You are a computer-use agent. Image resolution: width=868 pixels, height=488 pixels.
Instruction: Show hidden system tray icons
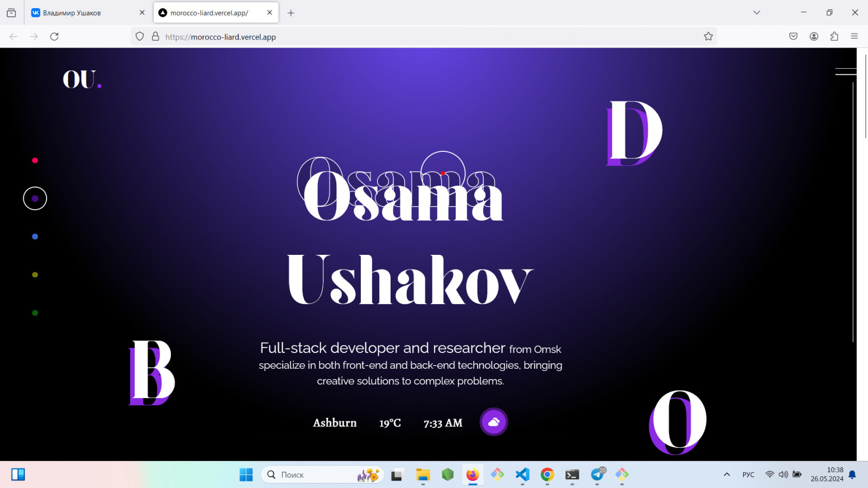(727, 474)
